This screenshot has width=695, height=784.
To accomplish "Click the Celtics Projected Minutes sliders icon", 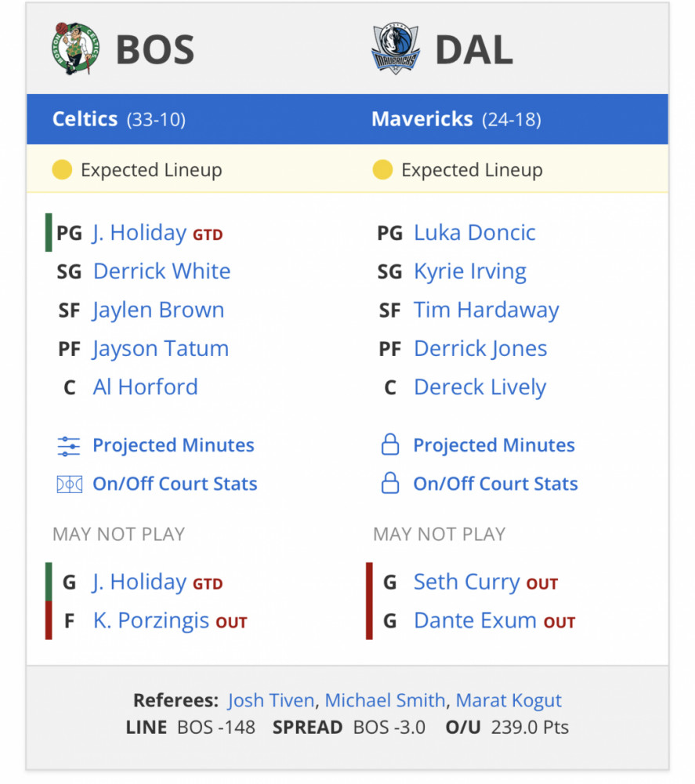I will 69,446.
